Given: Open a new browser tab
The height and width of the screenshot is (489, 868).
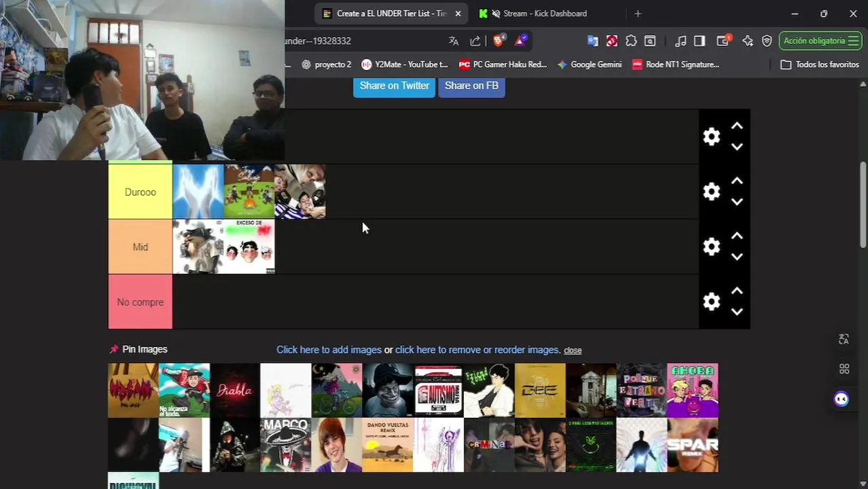Looking at the screenshot, I should pyautogui.click(x=637, y=14).
